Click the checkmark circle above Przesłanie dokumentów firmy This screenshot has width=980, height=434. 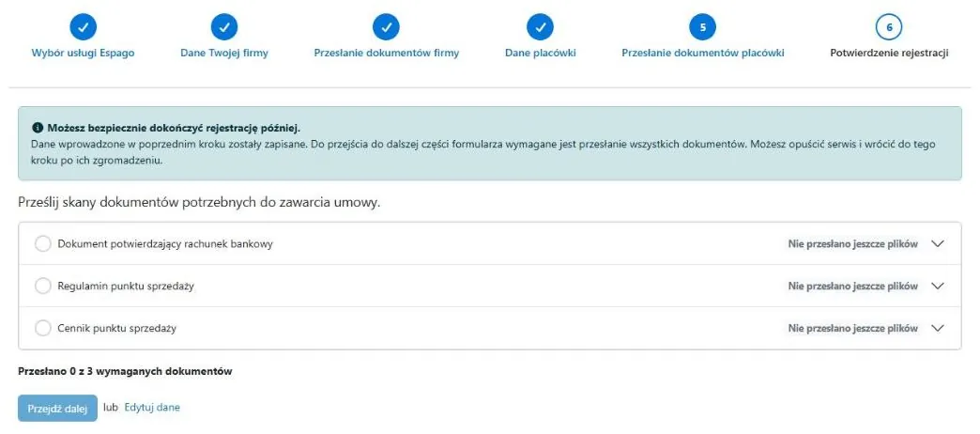(x=386, y=27)
